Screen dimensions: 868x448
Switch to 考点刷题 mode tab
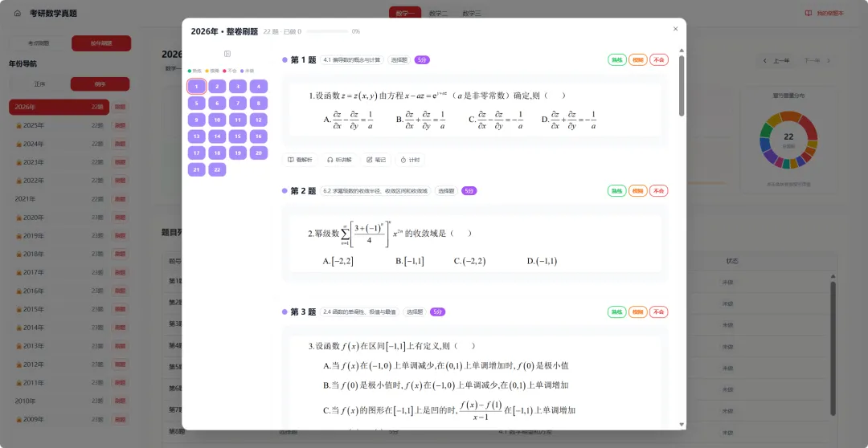pyautogui.click(x=39, y=43)
